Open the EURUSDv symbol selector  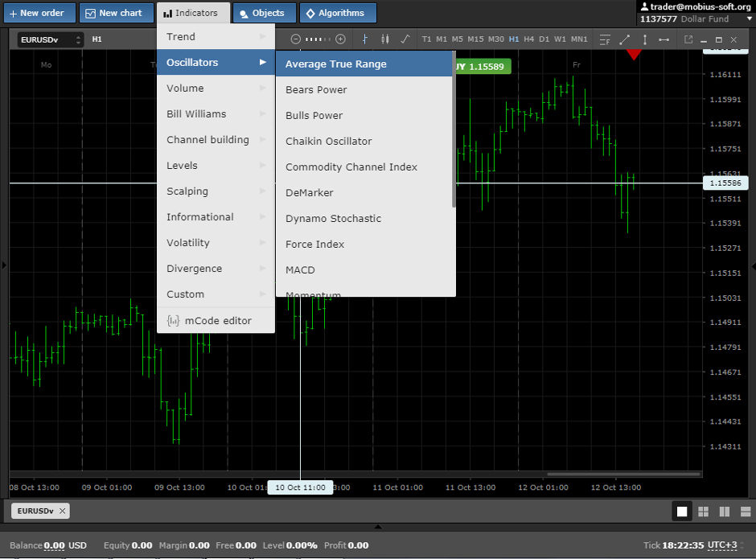pos(51,39)
